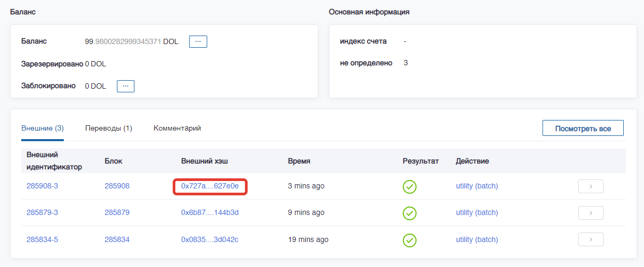Click success checkmark icon for extrinsic 285879-3
644x267 pixels.
point(409,213)
